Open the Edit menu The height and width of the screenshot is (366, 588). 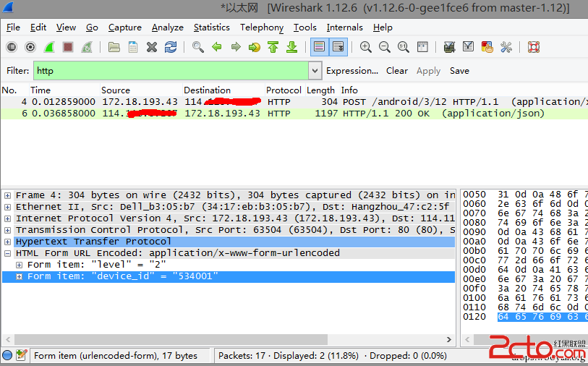click(38, 27)
